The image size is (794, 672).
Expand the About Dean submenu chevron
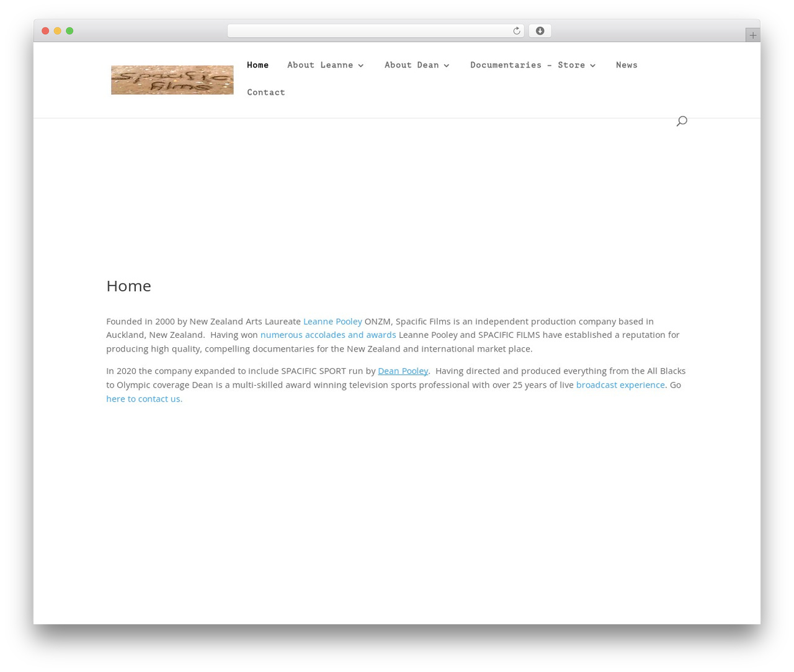pos(447,66)
